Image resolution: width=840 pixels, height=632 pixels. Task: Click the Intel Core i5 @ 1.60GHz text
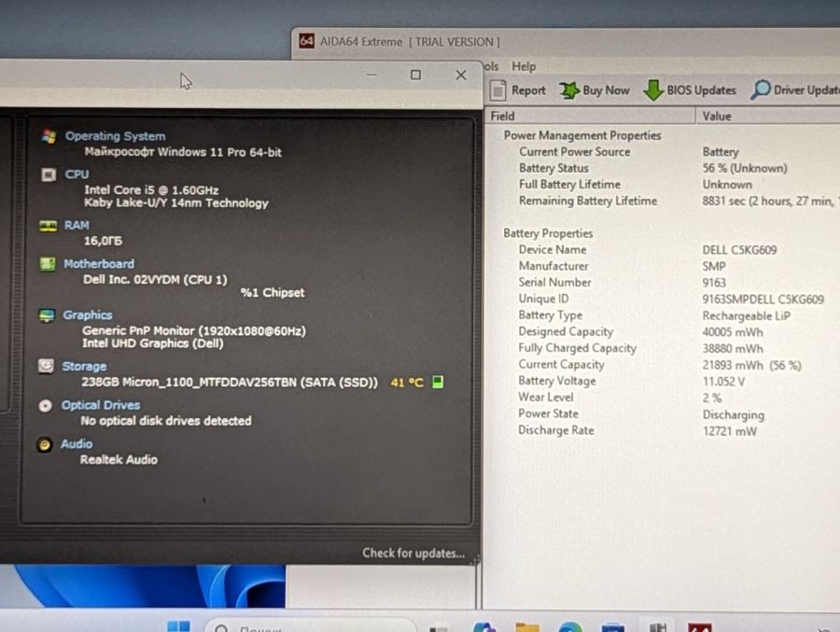point(151,190)
